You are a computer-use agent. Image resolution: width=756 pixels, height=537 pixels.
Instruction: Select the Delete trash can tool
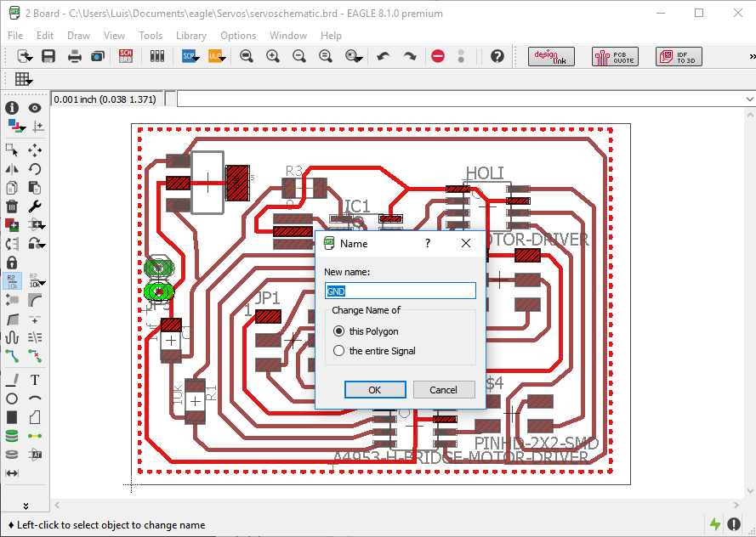click(x=12, y=206)
